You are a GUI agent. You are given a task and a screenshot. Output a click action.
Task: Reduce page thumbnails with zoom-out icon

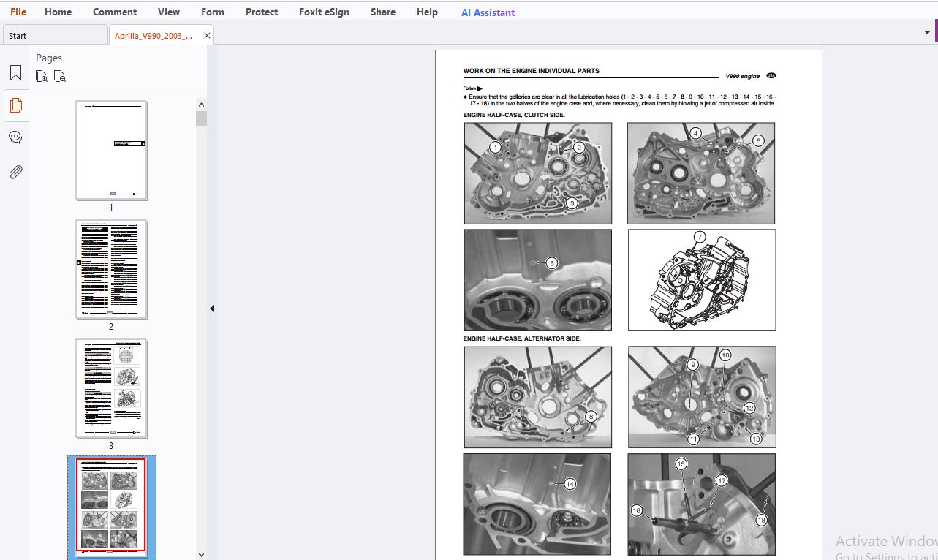coord(60,76)
